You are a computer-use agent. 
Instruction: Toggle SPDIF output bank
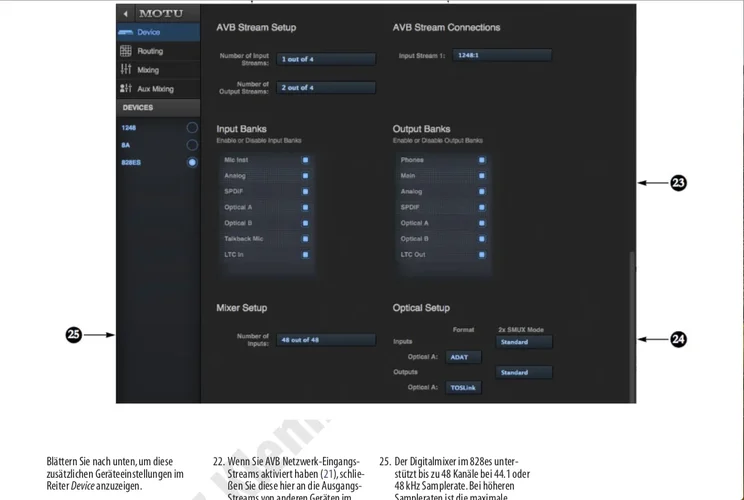482,207
